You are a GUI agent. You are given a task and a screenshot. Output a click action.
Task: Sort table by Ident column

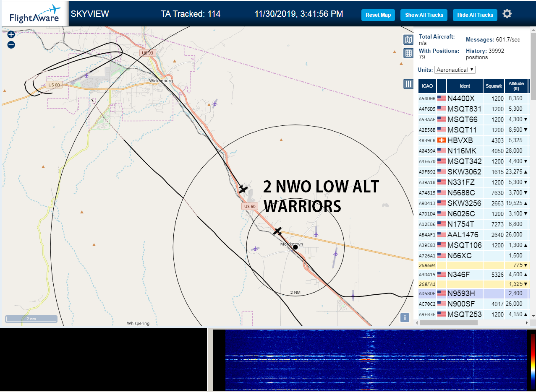465,86
